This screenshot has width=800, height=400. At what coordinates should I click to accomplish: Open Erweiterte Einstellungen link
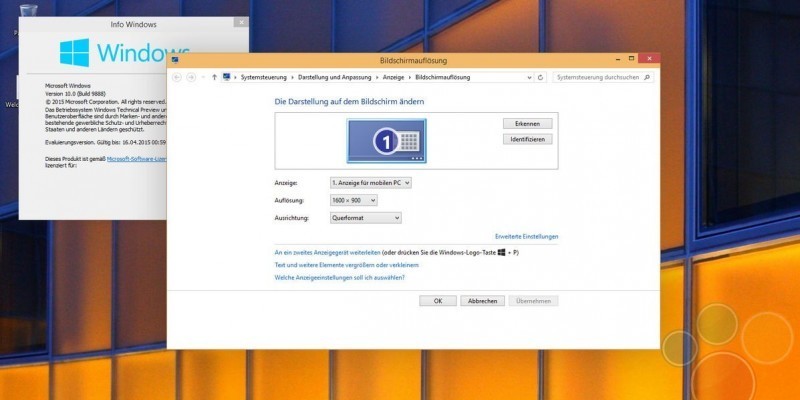point(527,237)
